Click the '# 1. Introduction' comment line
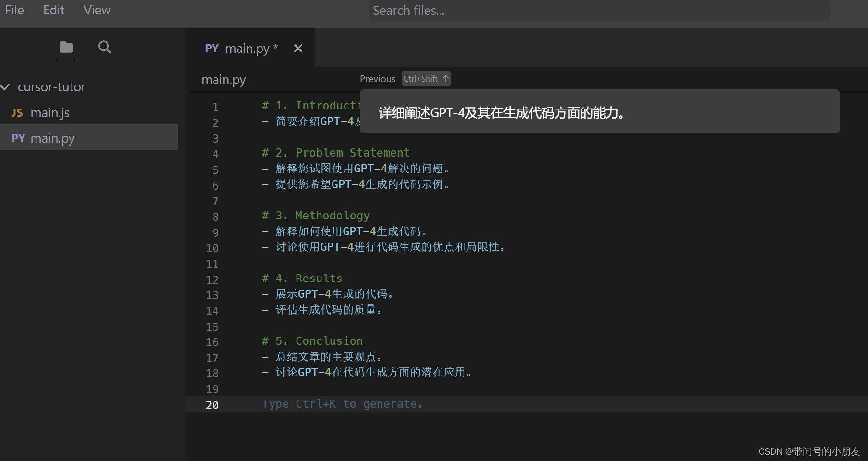Image resolution: width=868 pixels, height=461 pixels. coord(310,106)
